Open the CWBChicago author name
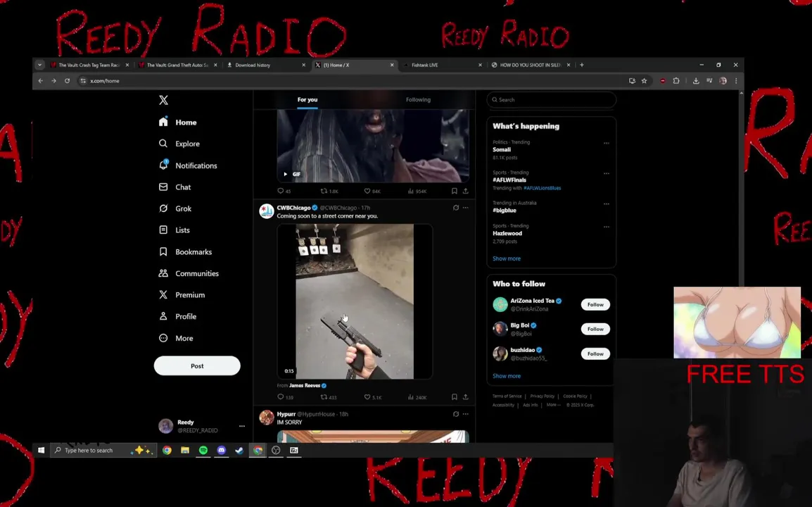812x507 pixels. [x=293, y=208]
